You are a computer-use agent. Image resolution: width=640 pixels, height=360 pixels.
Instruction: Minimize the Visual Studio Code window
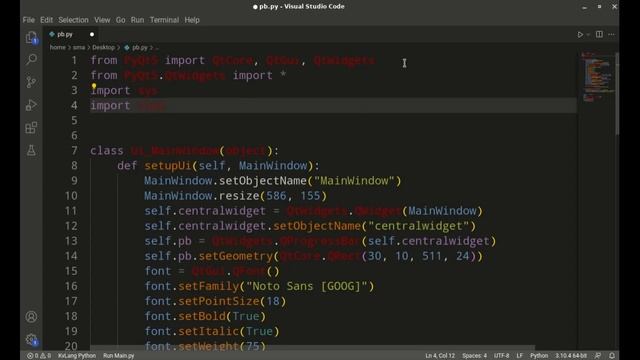584,7
